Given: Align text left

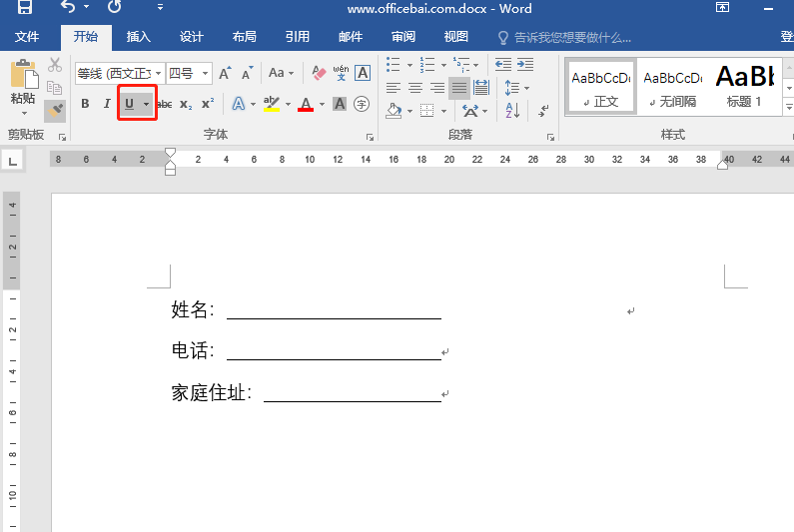Looking at the screenshot, I should [393, 88].
